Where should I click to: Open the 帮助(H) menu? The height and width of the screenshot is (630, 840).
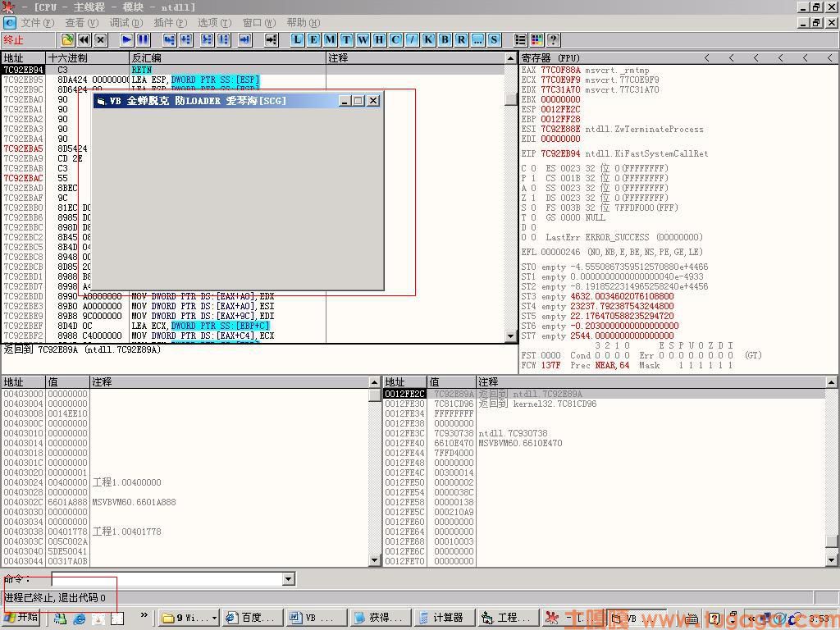(304, 22)
